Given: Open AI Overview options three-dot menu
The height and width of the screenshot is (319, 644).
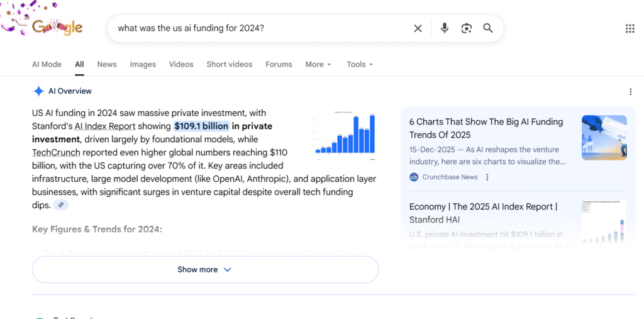Looking at the screenshot, I should click(x=630, y=92).
